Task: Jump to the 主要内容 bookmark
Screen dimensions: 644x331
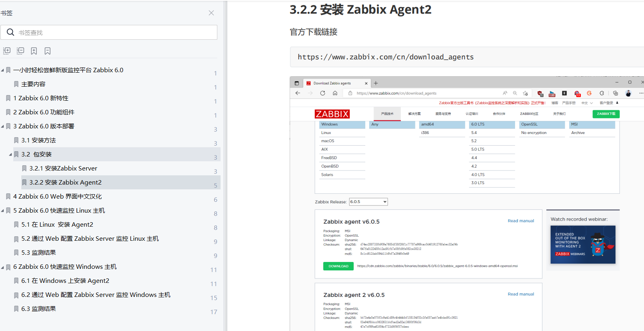Action: [x=33, y=84]
